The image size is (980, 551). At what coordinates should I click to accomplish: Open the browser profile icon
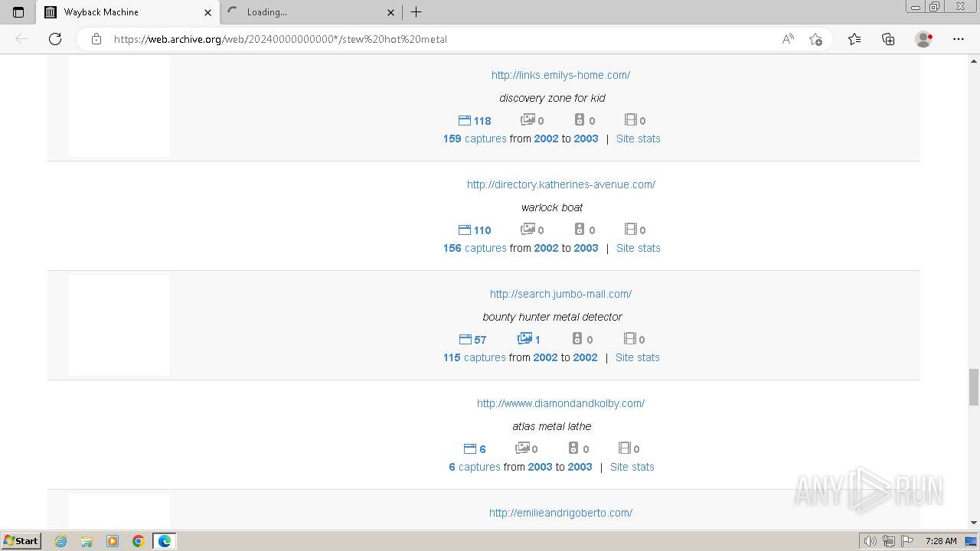coord(924,39)
